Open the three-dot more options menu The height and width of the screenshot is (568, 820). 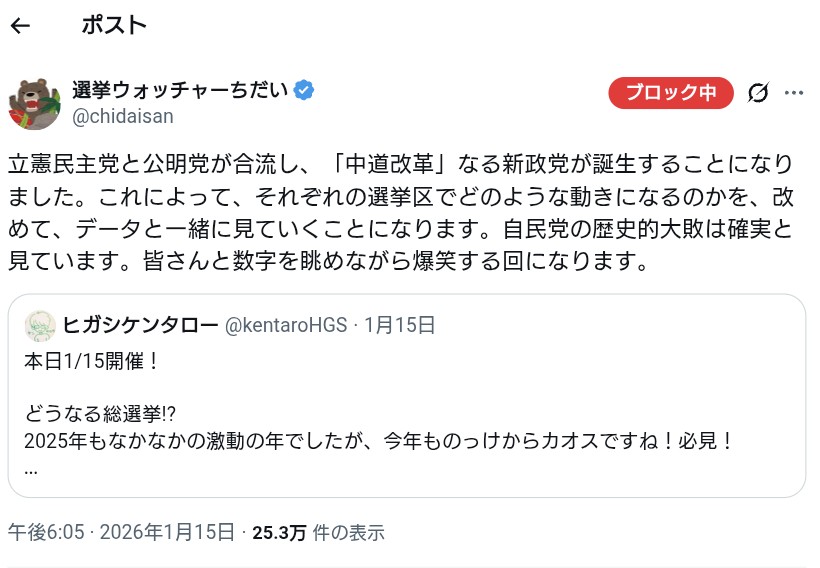[x=794, y=93]
